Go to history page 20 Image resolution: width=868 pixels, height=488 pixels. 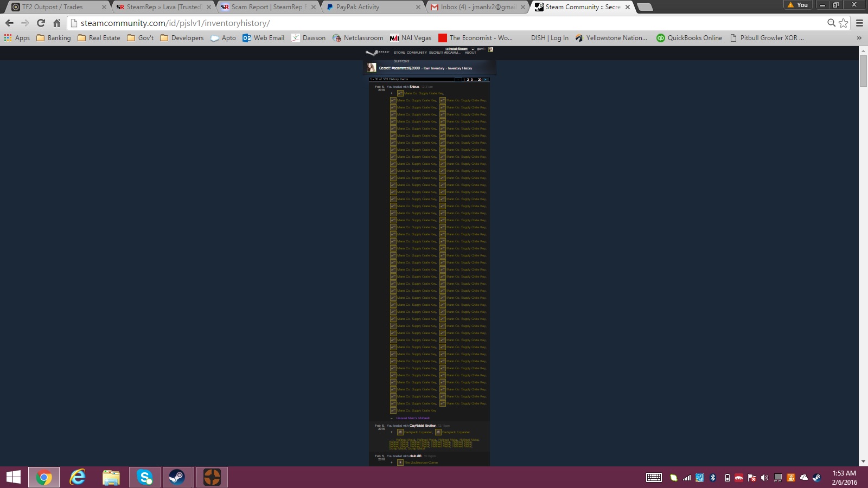coord(480,80)
